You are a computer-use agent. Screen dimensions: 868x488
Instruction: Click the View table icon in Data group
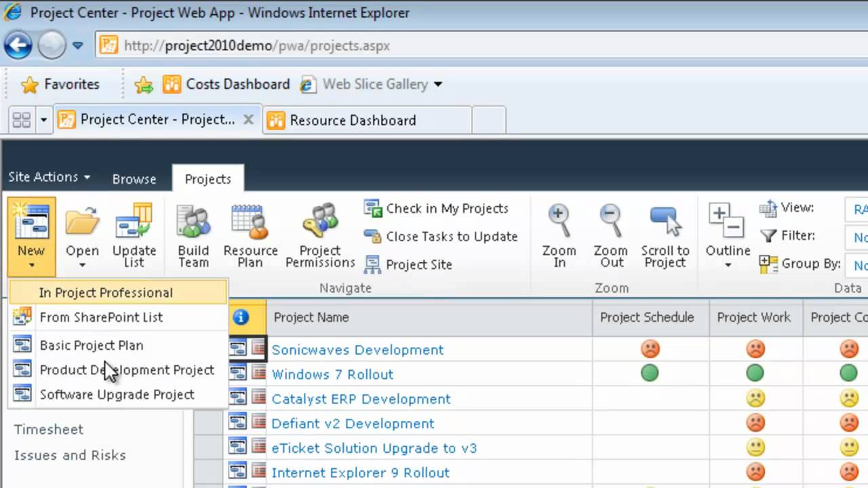(768, 208)
